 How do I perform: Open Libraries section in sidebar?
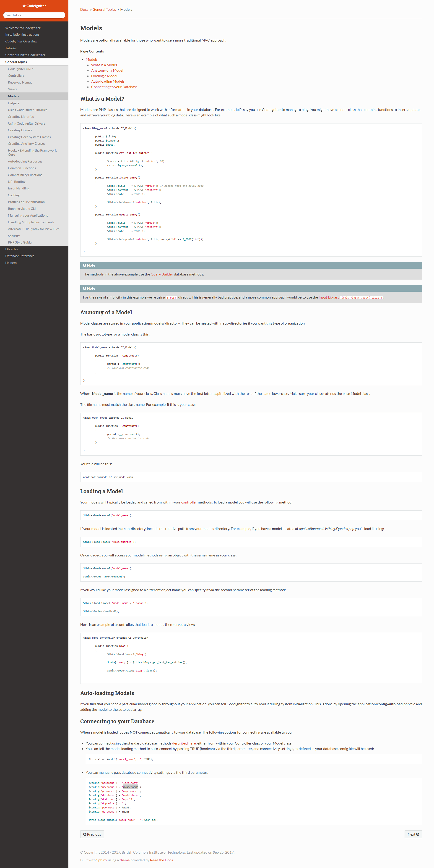click(34, 249)
